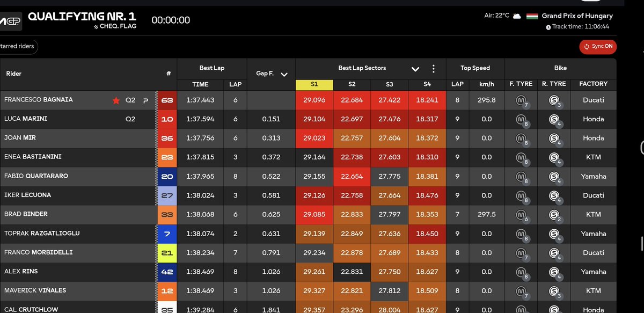Sort by the Best Lap TIME column
Viewport: 644px width, 313px height.
tap(200, 84)
